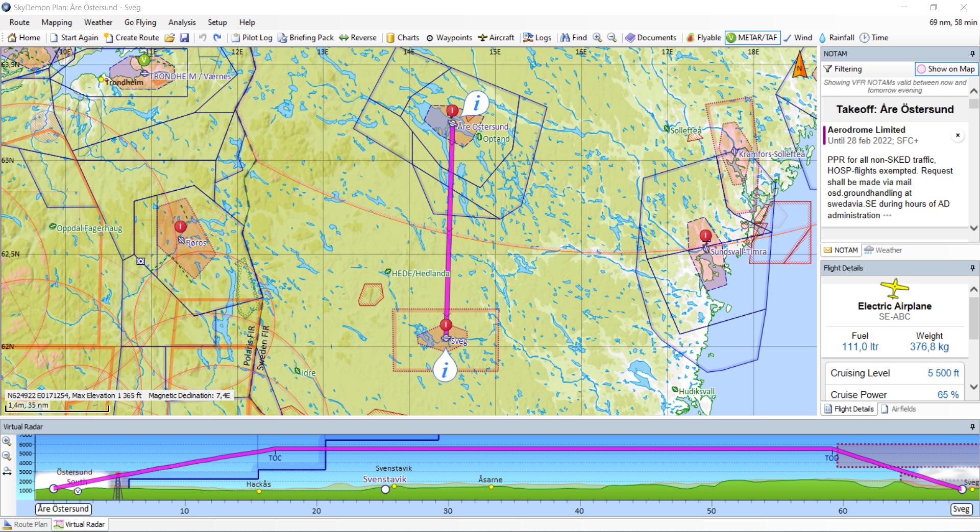Open the Setup menu

(x=217, y=22)
